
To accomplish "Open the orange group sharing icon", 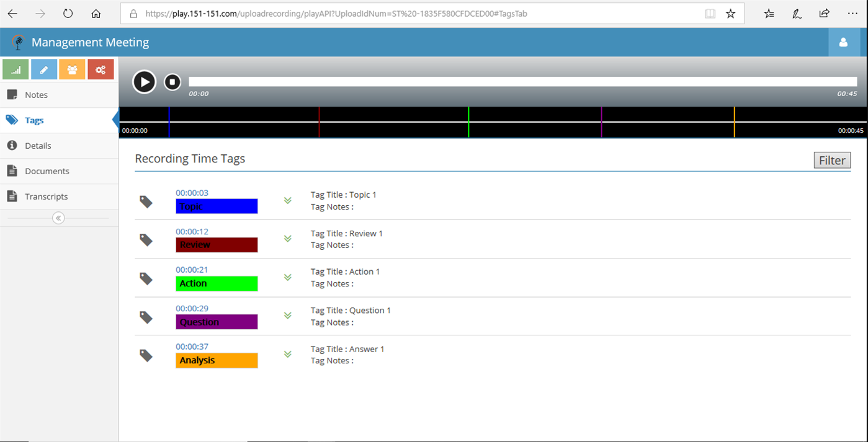I will [72, 69].
